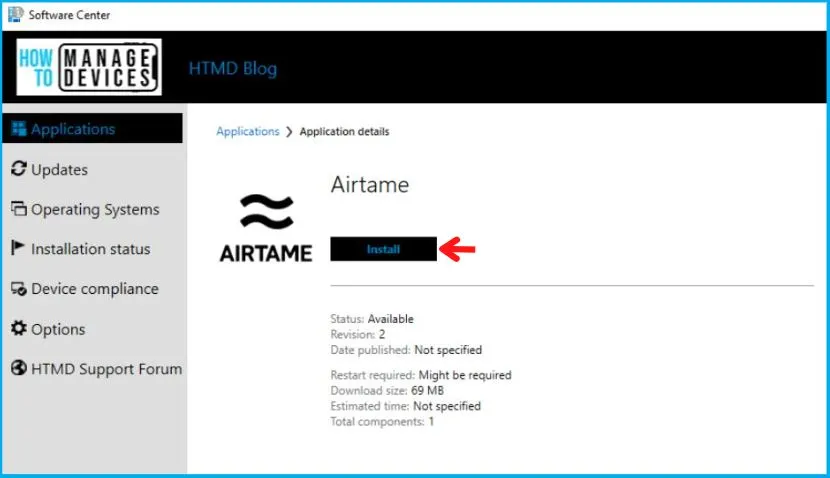Image resolution: width=830 pixels, height=478 pixels.
Task: Open the HTMD Support Forum link
Action: pos(93,368)
